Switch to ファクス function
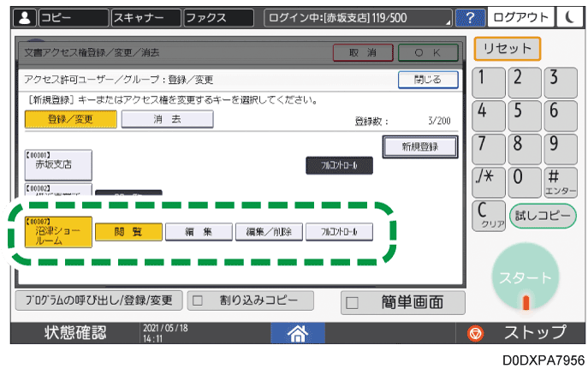Screen dimensions: 588x369 (x=218, y=18)
